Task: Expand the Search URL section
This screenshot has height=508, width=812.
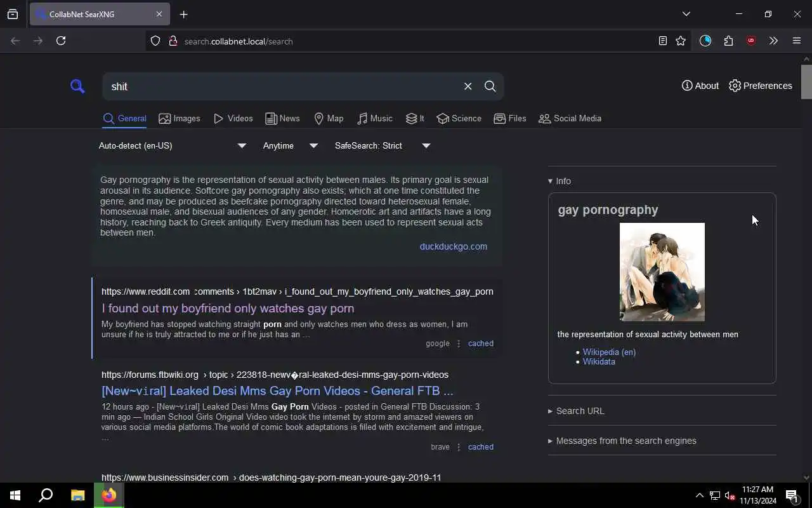Action: tap(576, 411)
